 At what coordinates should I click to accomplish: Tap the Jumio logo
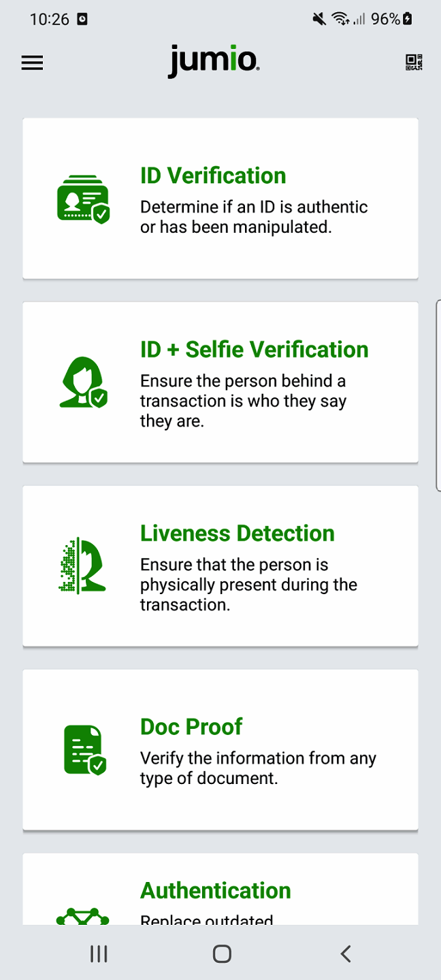pos(214,61)
